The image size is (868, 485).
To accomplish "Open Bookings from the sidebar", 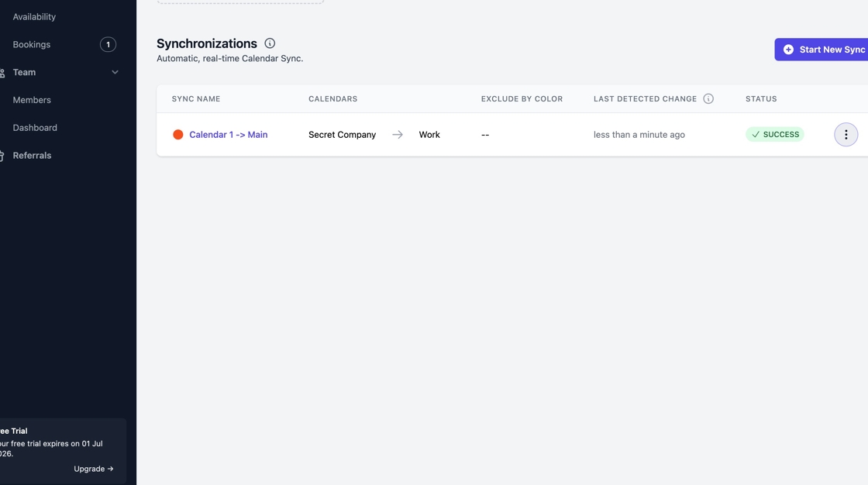I will 32,45.
